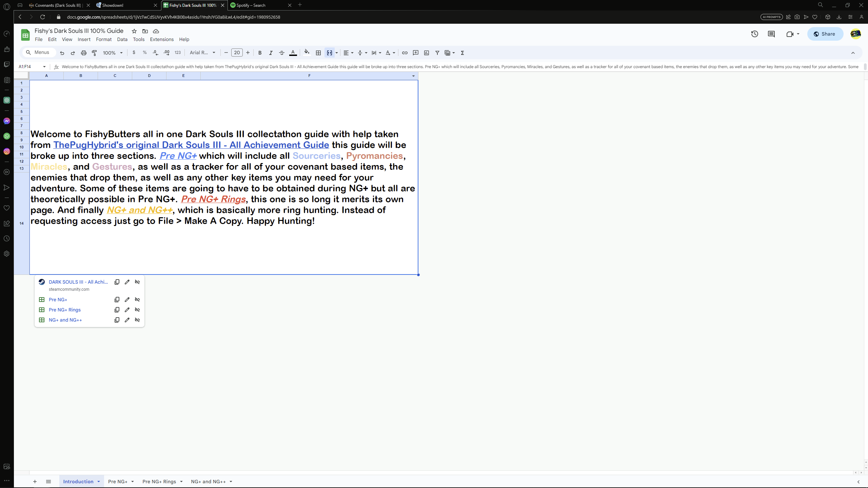Click the print icon in toolbar
The width and height of the screenshot is (868, 488).
(x=83, y=53)
